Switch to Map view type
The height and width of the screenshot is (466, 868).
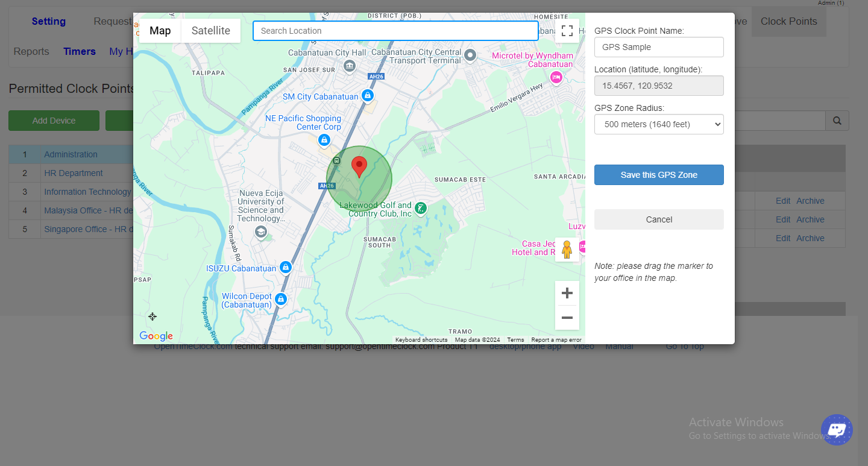click(160, 31)
